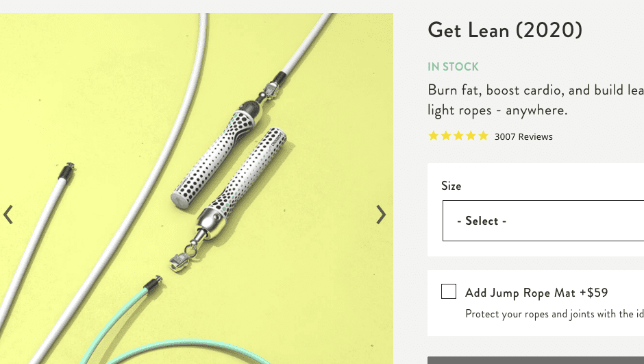Click the green IN STOCK status text
The height and width of the screenshot is (364, 644).
[x=453, y=66]
